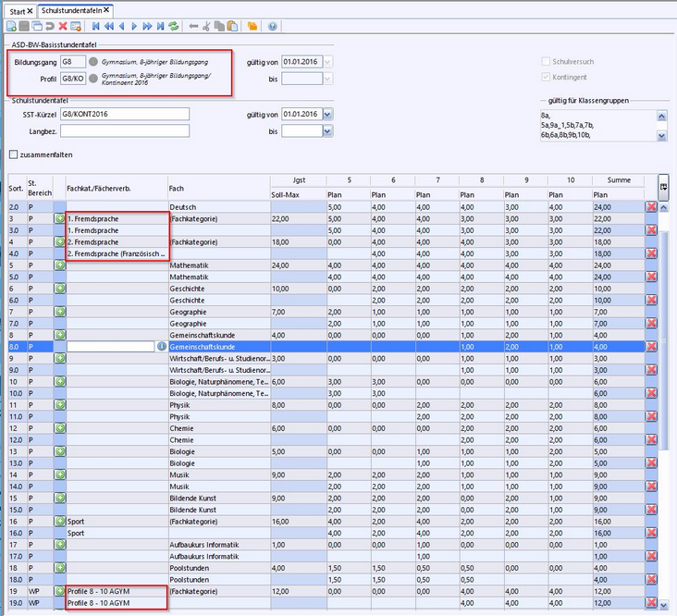Image resolution: width=677 pixels, height=616 pixels.
Task: Open the blue help question mark icon
Action: (x=274, y=26)
